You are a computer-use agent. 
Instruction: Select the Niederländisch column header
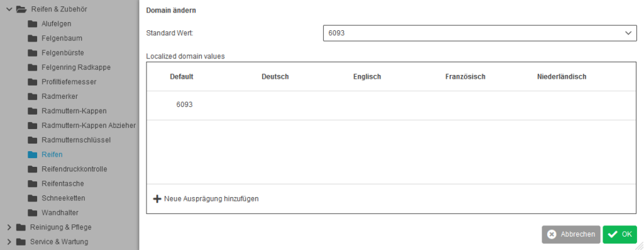(x=562, y=77)
